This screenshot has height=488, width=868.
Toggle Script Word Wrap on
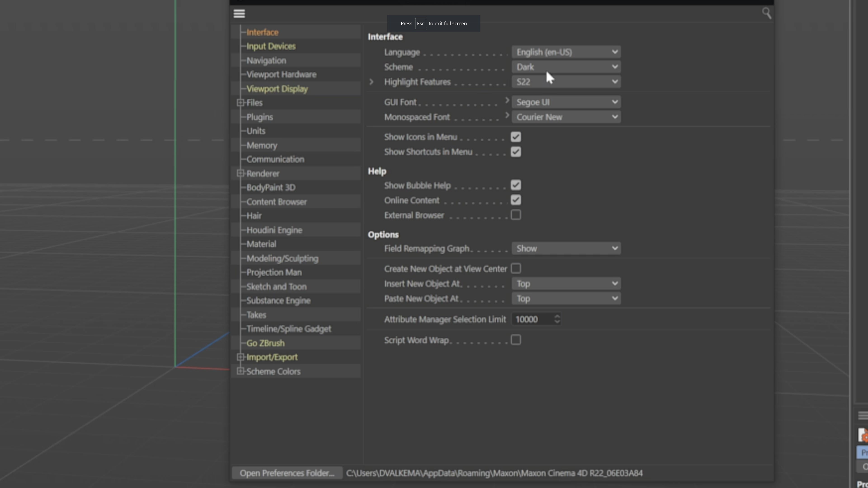pyautogui.click(x=516, y=340)
